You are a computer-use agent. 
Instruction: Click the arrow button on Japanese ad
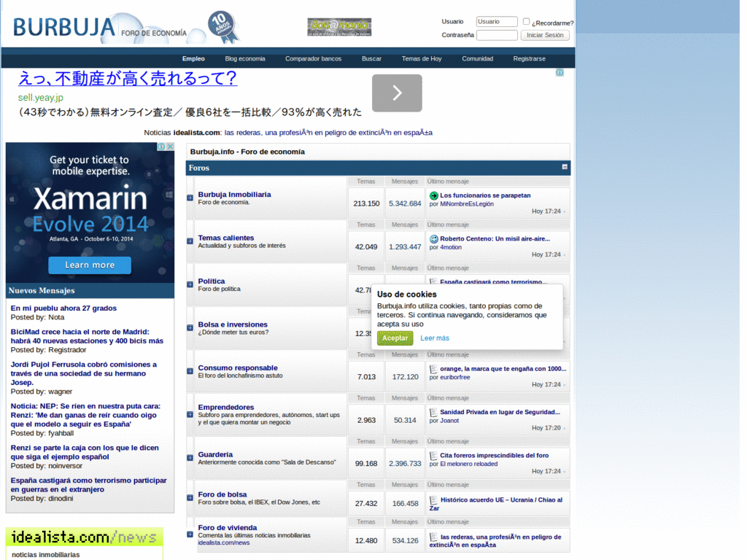(x=397, y=93)
